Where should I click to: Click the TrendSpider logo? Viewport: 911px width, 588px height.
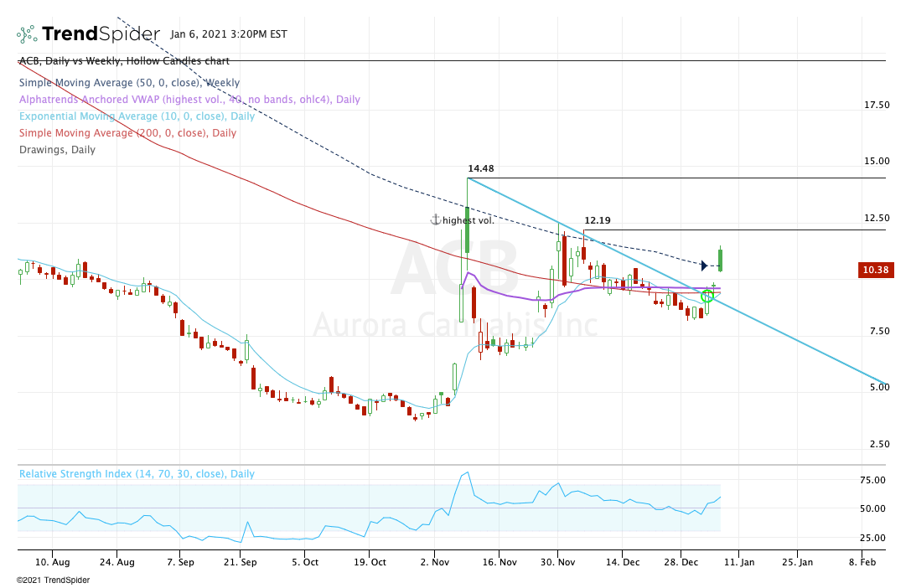[x=88, y=34]
